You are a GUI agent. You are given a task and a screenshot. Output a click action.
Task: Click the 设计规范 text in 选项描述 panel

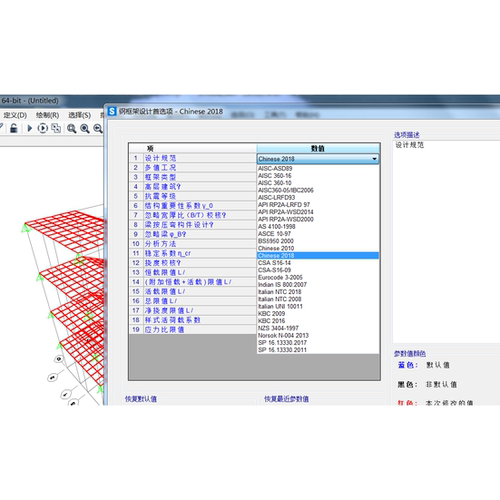tap(410, 145)
